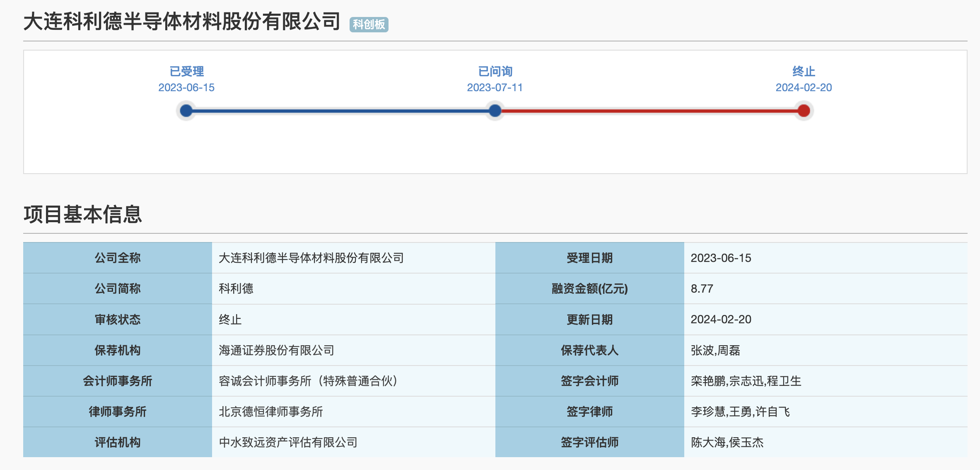Click the 容诚会计师事务所 accounting firm cell
Screen dimensions: 980x470
(x=308, y=381)
